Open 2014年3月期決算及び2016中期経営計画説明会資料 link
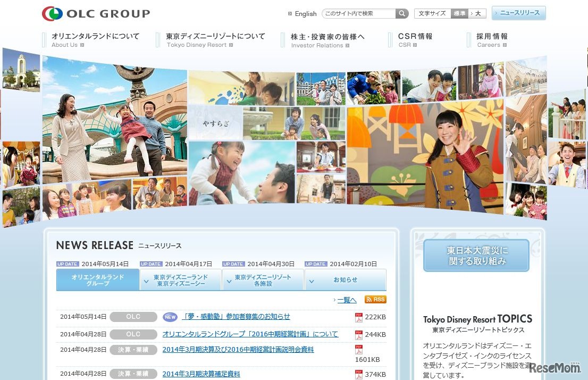 point(238,349)
